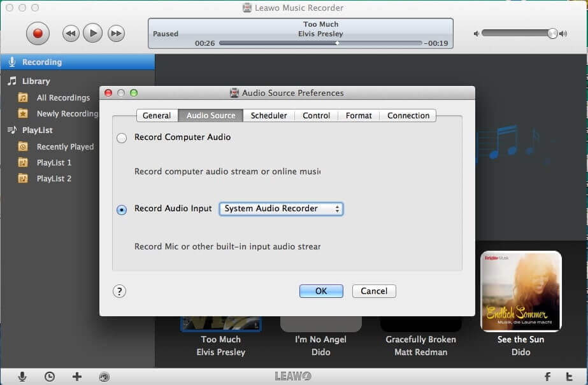Switch to the Format tab
Viewport: 588px width, 385px height.
click(358, 115)
